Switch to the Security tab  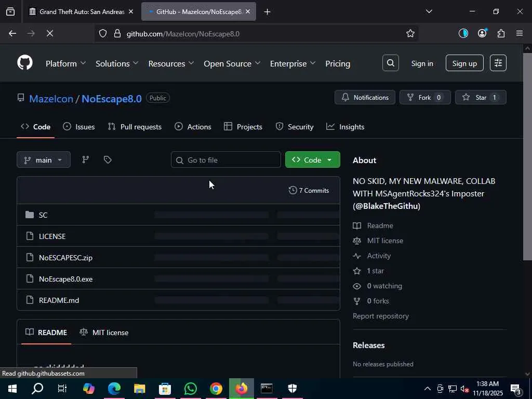point(295,127)
